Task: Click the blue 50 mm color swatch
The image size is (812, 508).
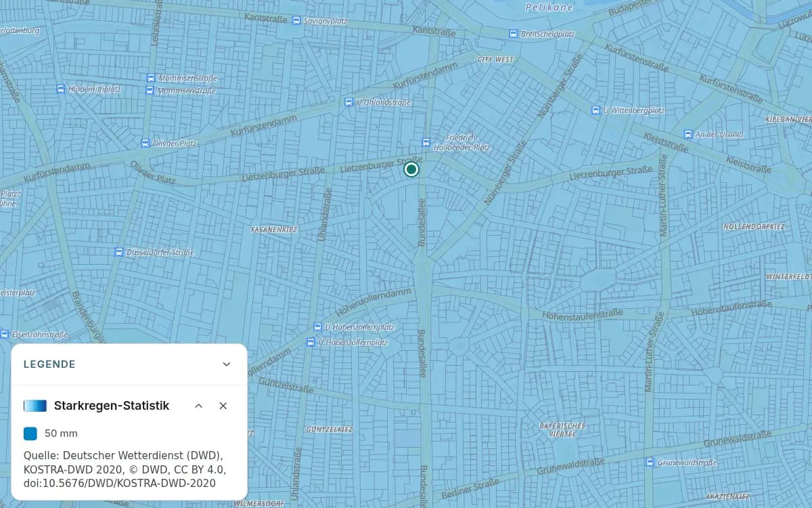Action: point(30,433)
